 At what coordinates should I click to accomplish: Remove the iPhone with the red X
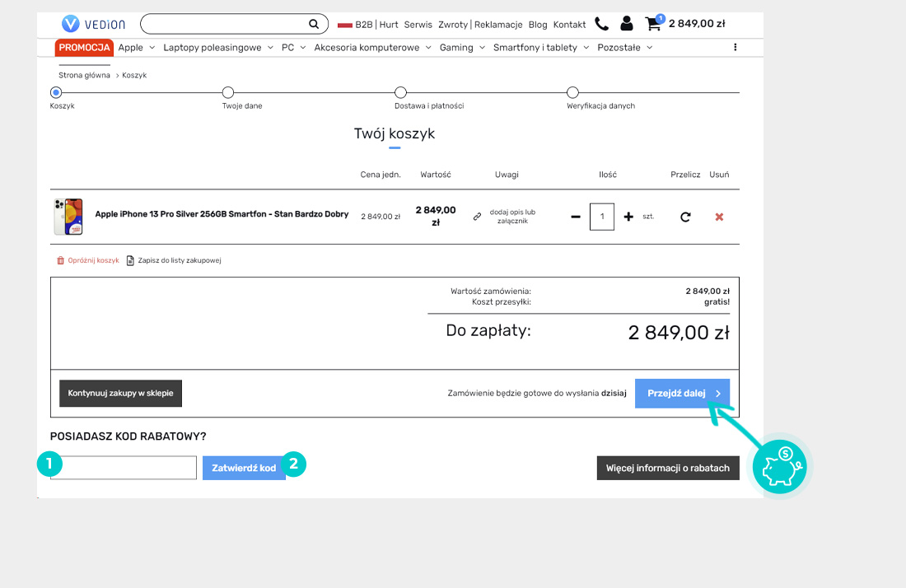(719, 217)
